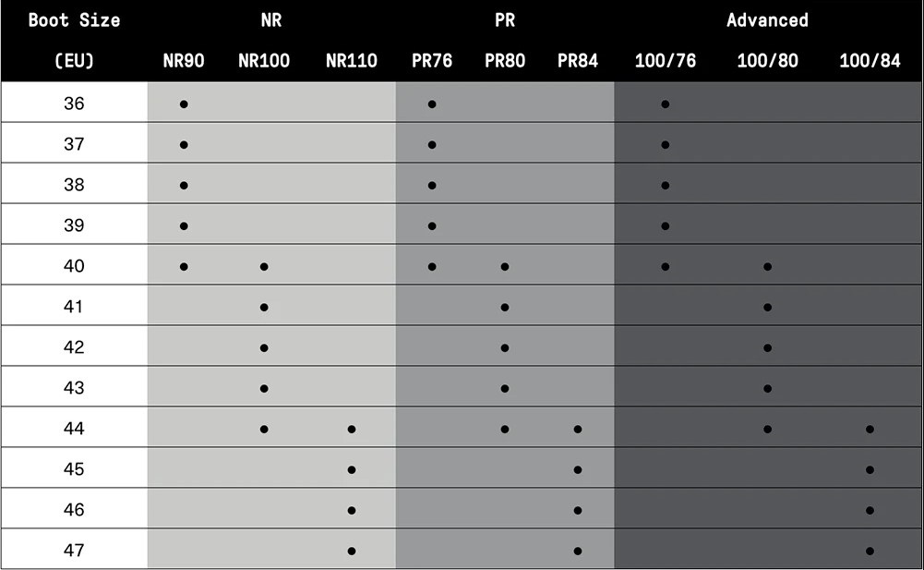Click the PR84 dot for size 45

point(578,469)
